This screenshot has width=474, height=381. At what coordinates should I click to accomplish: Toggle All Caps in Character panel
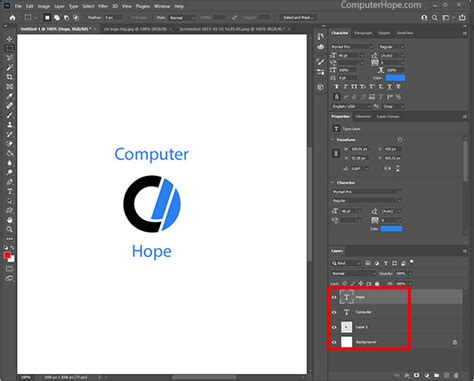pos(354,87)
